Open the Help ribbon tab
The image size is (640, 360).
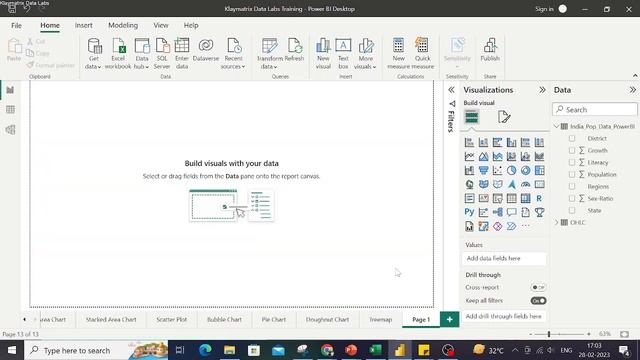(191, 25)
